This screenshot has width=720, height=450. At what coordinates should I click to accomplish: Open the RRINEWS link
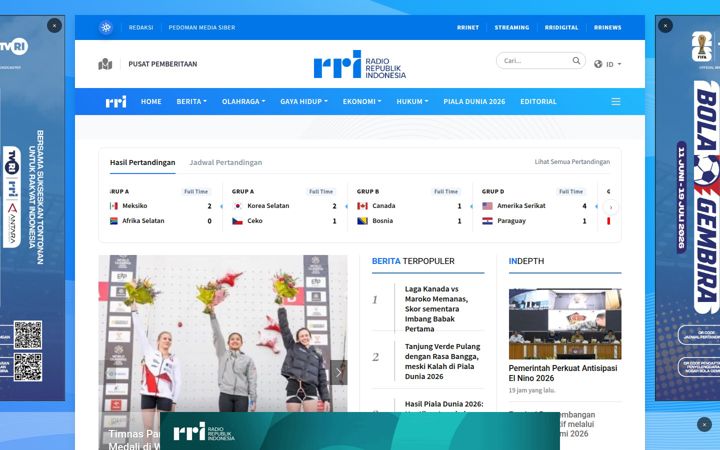[x=608, y=28]
